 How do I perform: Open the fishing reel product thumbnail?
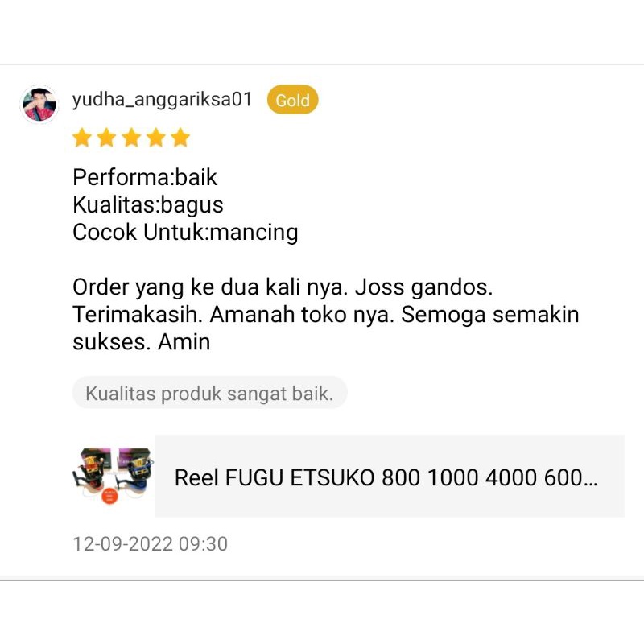[x=114, y=476]
